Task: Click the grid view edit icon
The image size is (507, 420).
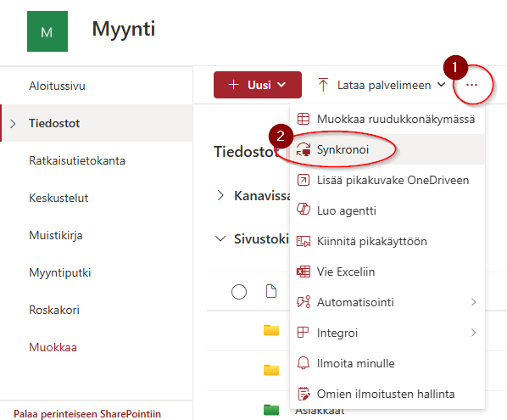Action: [x=304, y=119]
